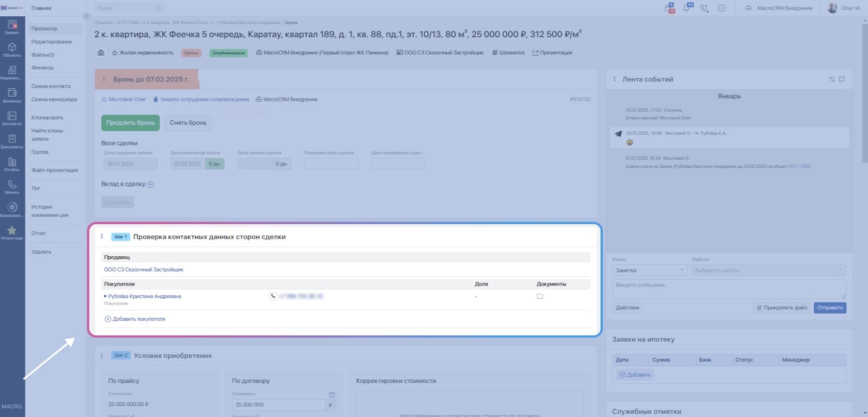Open the Заметка channel dropdown
The image size is (868, 417).
pyautogui.click(x=650, y=270)
